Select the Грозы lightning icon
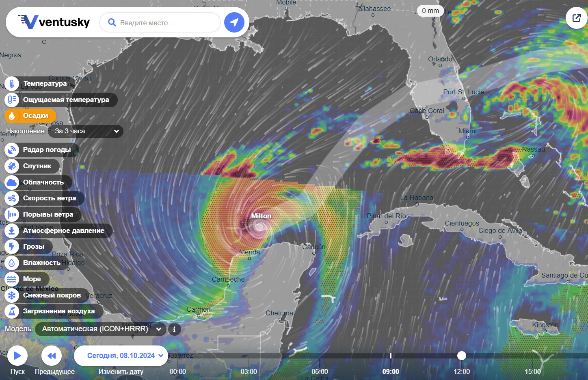This screenshot has width=588, height=380. click(x=12, y=247)
